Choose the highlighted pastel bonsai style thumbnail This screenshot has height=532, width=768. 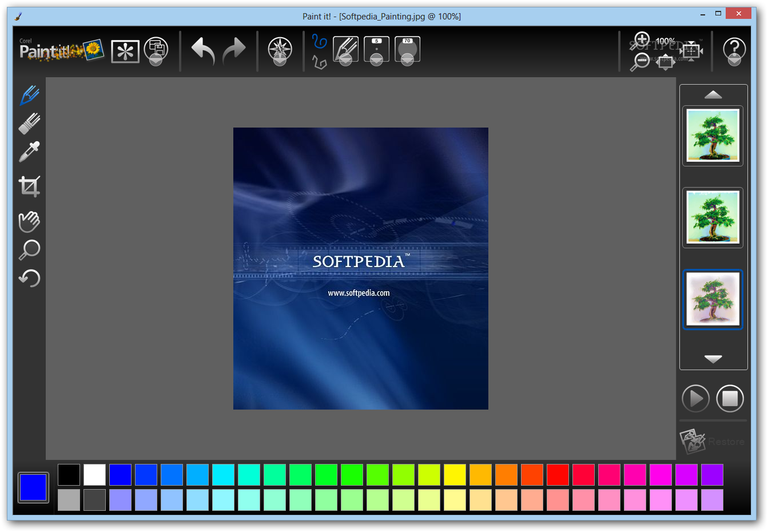coord(713,299)
